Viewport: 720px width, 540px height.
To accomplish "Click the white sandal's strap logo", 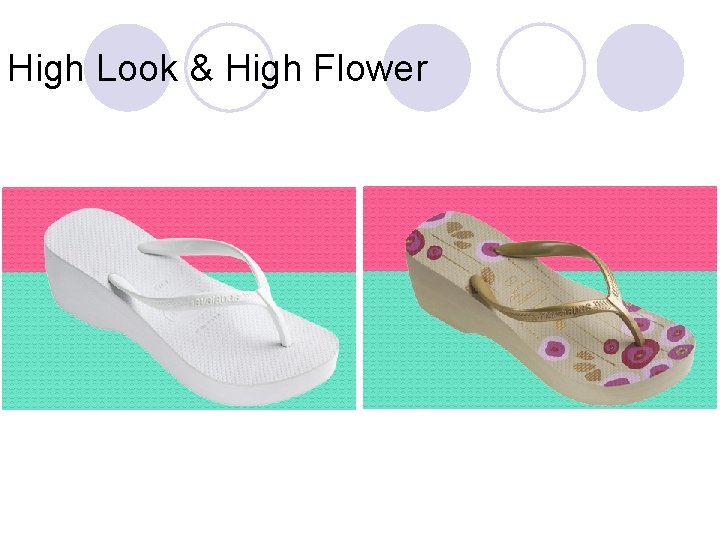I will 216,300.
